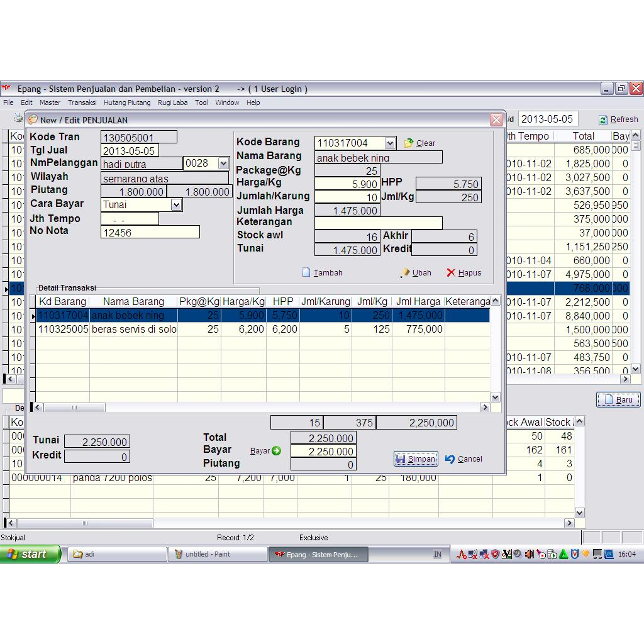
Task: Click the Start button on the taskbar
Action: click(30, 554)
